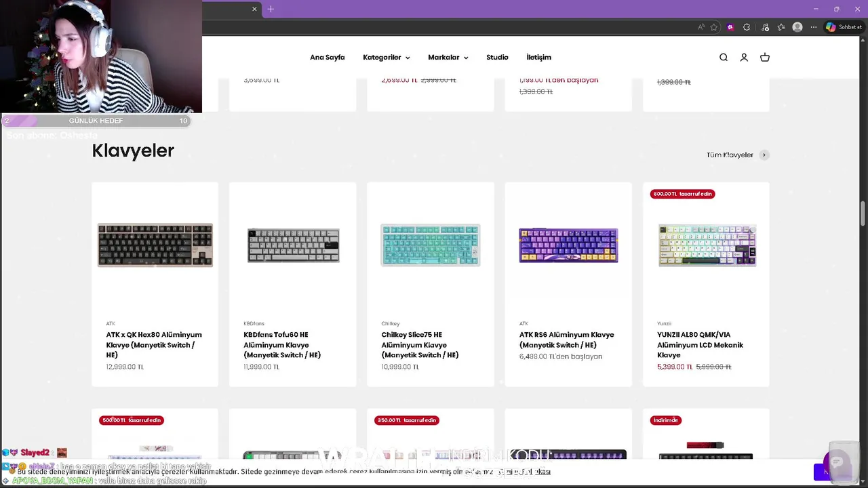Click the Chilkey brand label
This screenshot has width=868, height=488.
point(391,324)
